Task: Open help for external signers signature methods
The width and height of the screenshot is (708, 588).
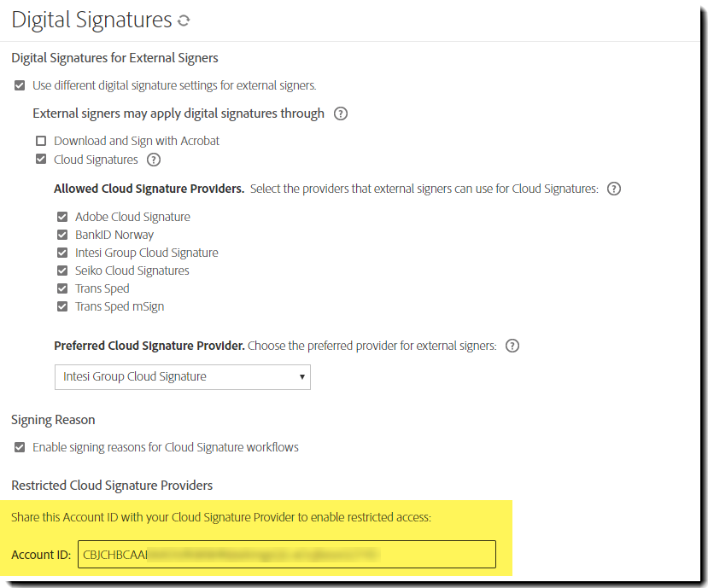Action: tap(341, 114)
